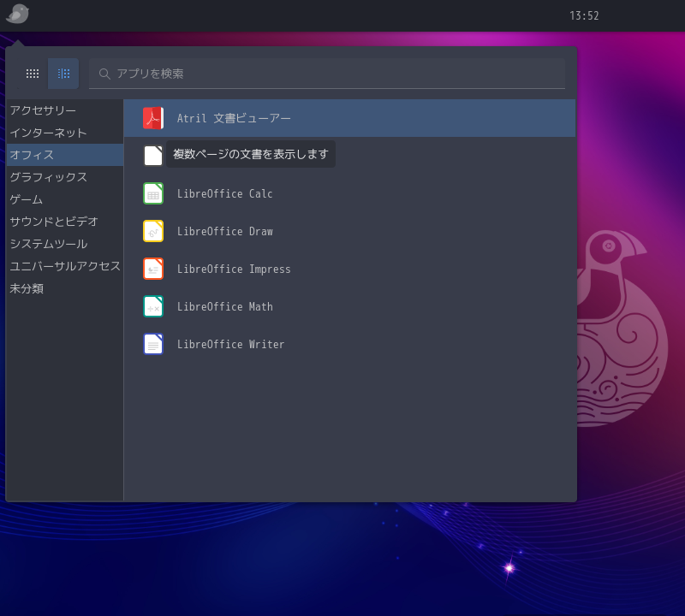
Task: Click the LibreOffice Impress orange icon
Action: (153, 269)
